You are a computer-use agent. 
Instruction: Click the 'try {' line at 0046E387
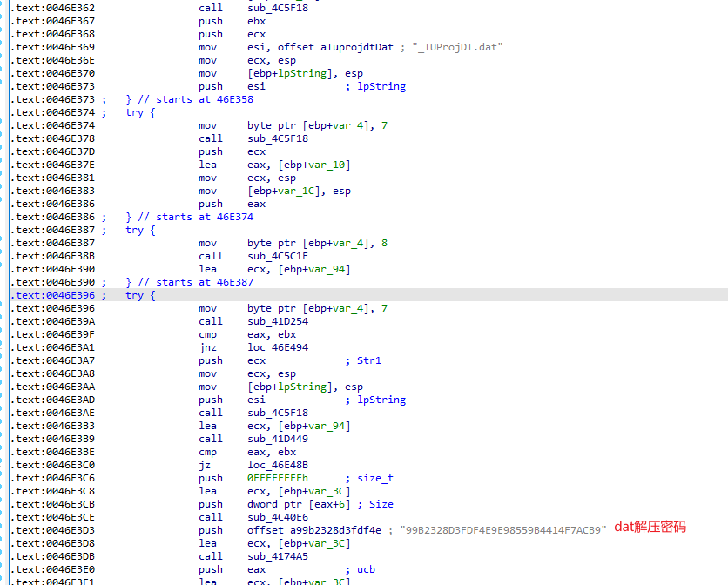coord(140,230)
